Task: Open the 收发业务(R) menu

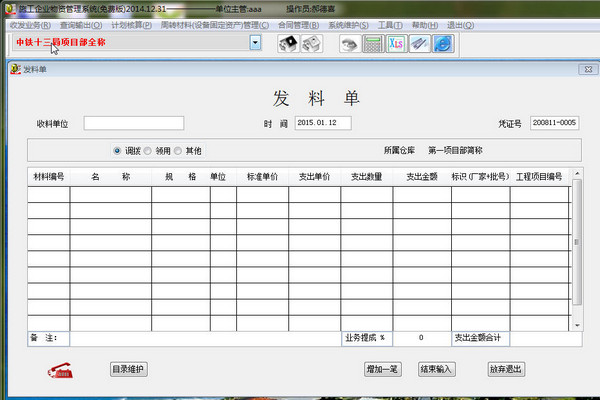Action: [30, 25]
